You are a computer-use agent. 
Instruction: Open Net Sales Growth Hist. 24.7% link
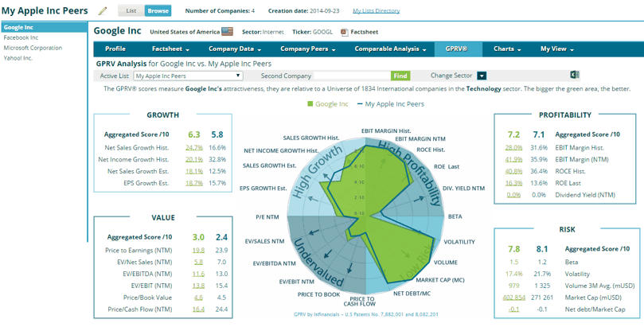click(194, 148)
